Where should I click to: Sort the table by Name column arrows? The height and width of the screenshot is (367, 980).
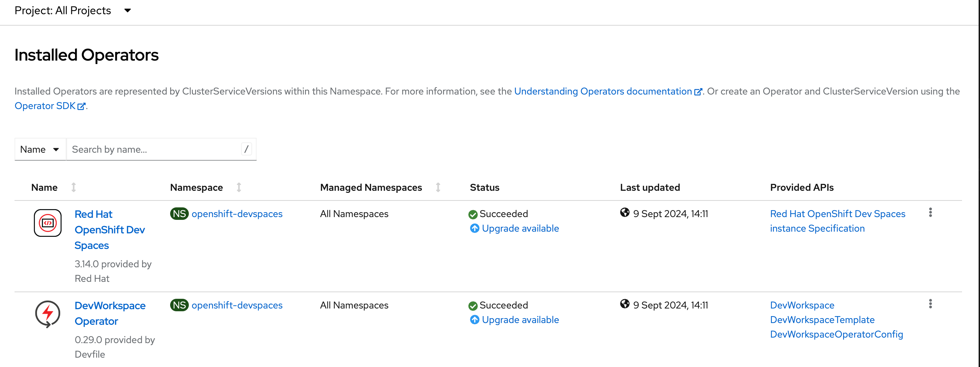click(x=73, y=187)
